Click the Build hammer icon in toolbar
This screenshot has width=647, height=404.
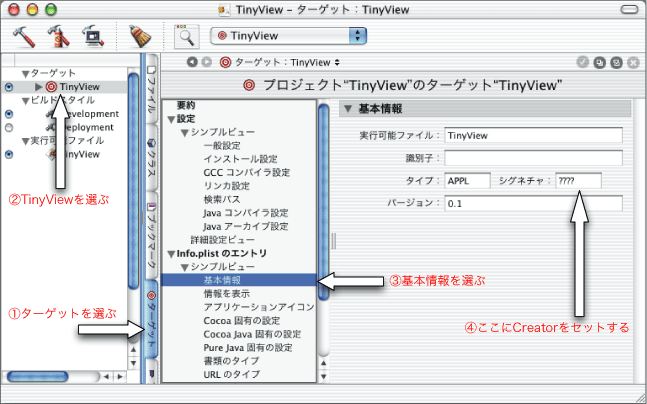point(24,36)
